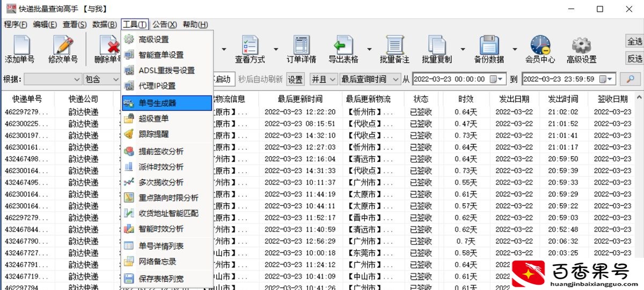The image size is (644, 290).
Task: Sort by the 时效 column header
Action: (x=466, y=99)
